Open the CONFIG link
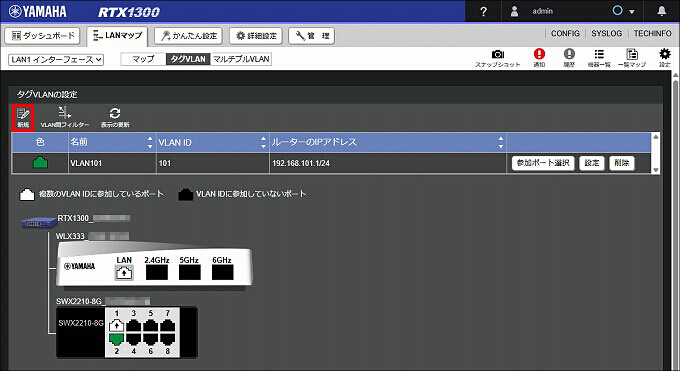Image resolution: width=680 pixels, height=371 pixels. [x=565, y=33]
